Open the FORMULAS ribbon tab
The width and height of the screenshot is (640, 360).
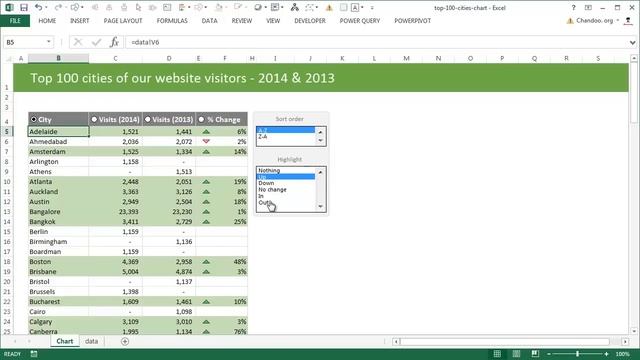[x=172, y=21]
